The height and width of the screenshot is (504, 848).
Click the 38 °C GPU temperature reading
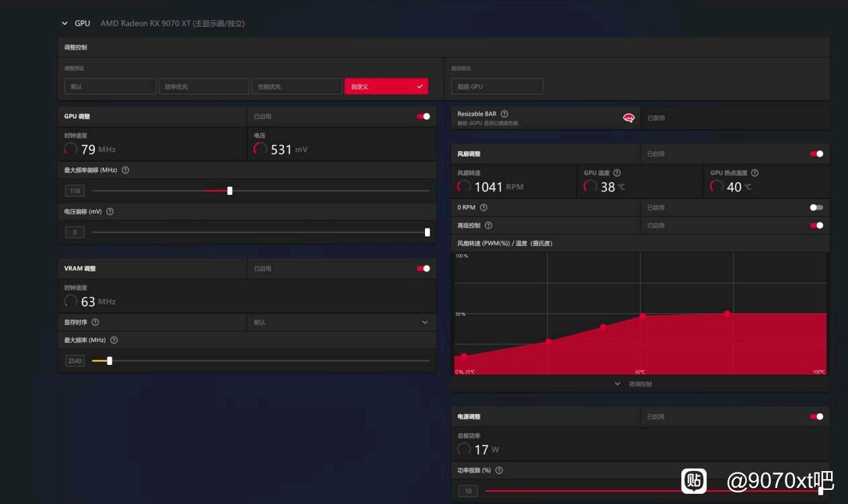pyautogui.click(x=613, y=187)
